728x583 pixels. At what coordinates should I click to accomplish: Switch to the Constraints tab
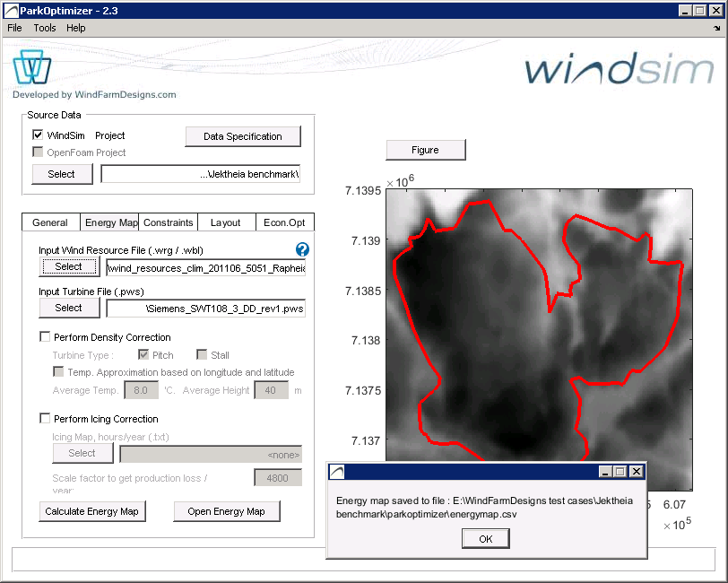(x=168, y=222)
